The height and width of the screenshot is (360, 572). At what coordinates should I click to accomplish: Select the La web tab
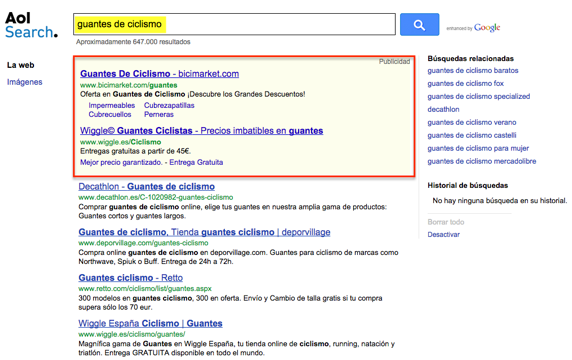20,65
